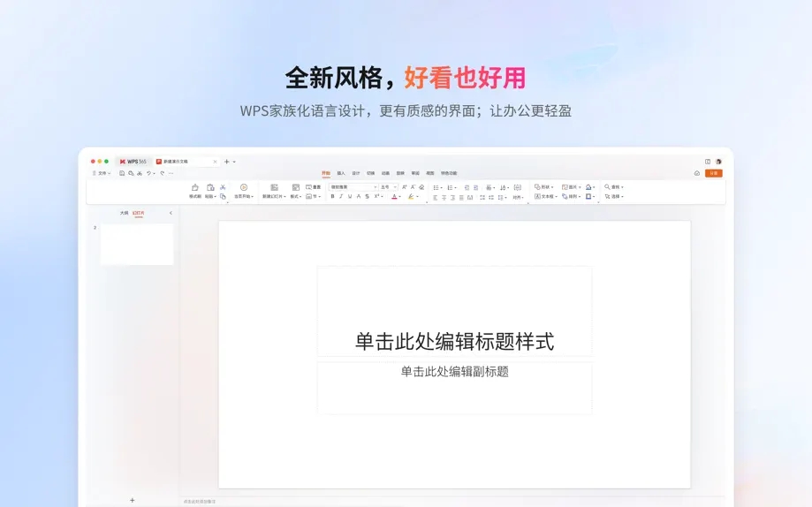Click the 重置 reset button
Screen dimensions: 812x507
click(314, 187)
